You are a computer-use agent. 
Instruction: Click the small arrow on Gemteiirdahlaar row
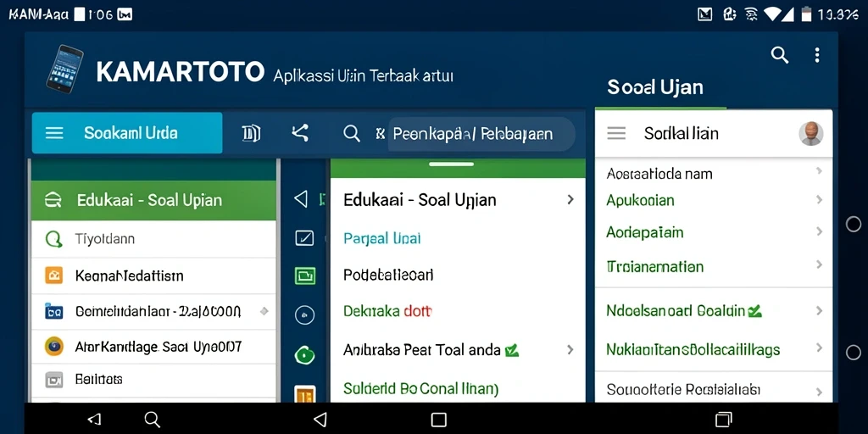[x=264, y=311]
